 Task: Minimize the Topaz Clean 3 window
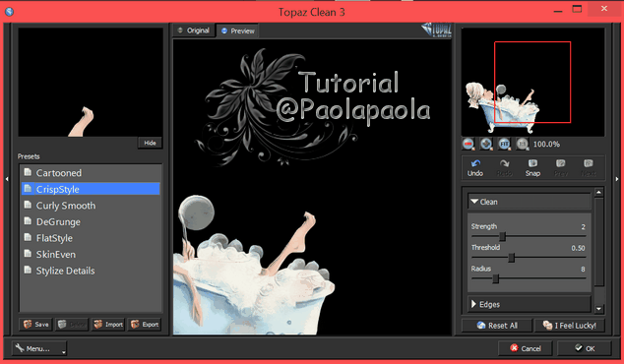(558, 11)
